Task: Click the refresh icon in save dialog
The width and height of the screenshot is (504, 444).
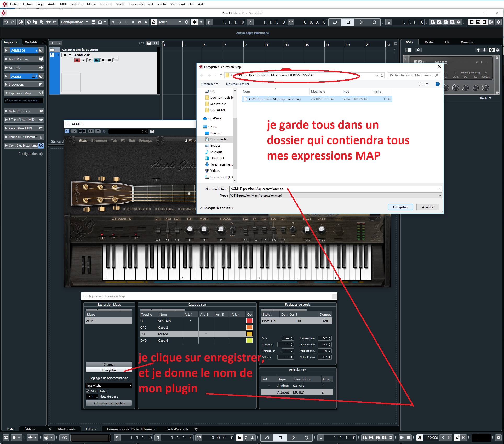Action: [x=382, y=75]
